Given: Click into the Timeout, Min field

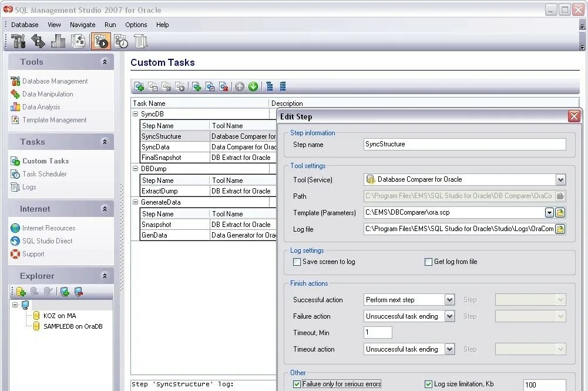Looking at the screenshot, I should tap(378, 332).
